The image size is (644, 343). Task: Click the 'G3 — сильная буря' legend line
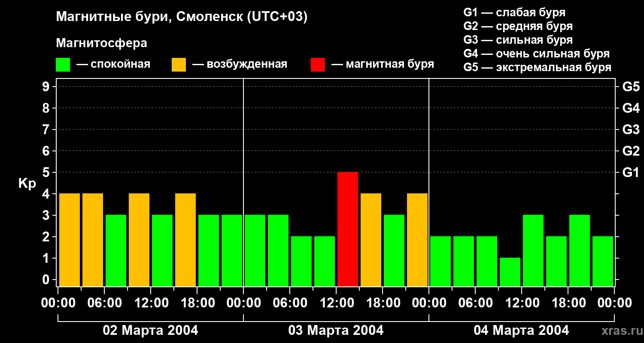point(518,40)
